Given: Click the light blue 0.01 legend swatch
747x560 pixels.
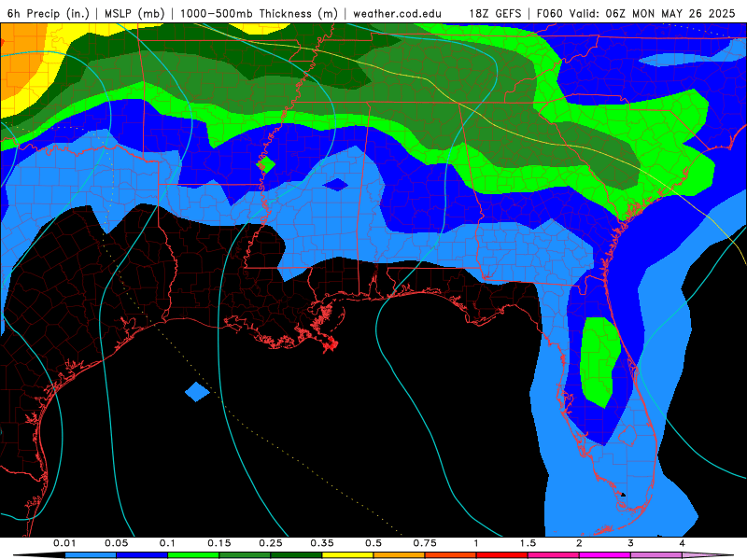Looking at the screenshot, I should click(91, 555).
